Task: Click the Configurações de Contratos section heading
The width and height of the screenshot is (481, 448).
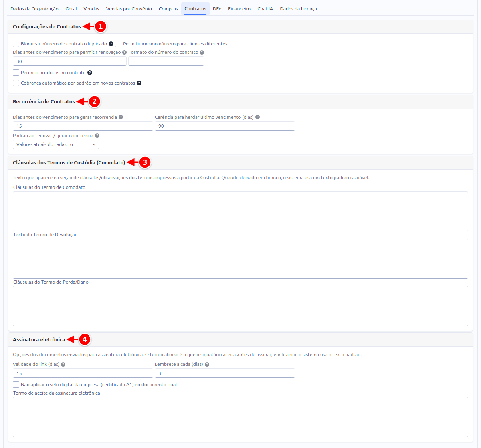Action: pyautogui.click(x=47, y=27)
